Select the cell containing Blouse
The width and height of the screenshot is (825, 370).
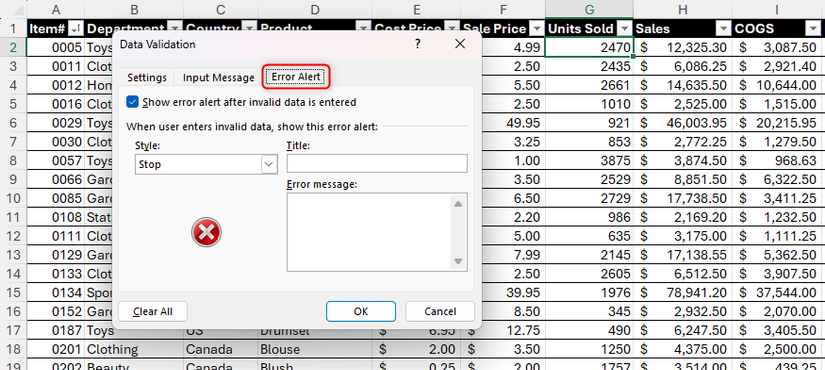pyautogui.click(x=315, y=349)
